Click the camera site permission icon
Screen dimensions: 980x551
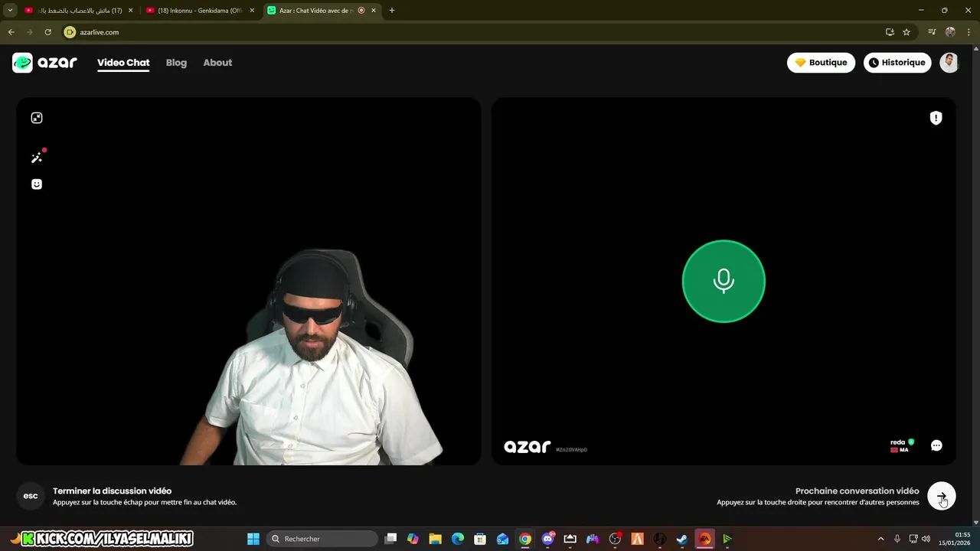click(70, 32)
